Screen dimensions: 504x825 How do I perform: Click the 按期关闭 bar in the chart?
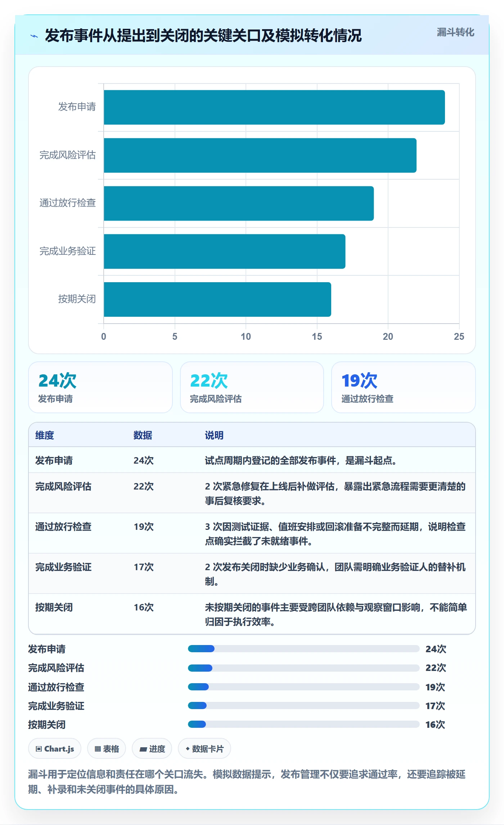(217, 299)
